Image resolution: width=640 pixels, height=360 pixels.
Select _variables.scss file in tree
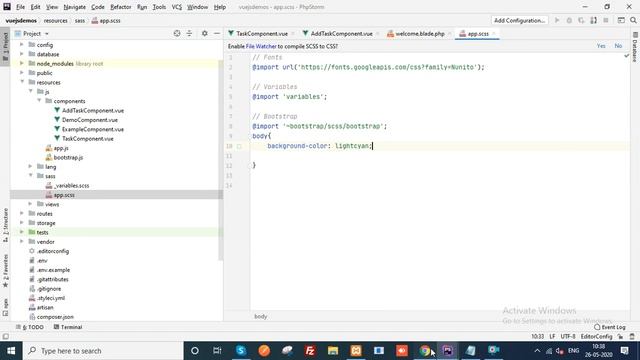pos(71,185)
